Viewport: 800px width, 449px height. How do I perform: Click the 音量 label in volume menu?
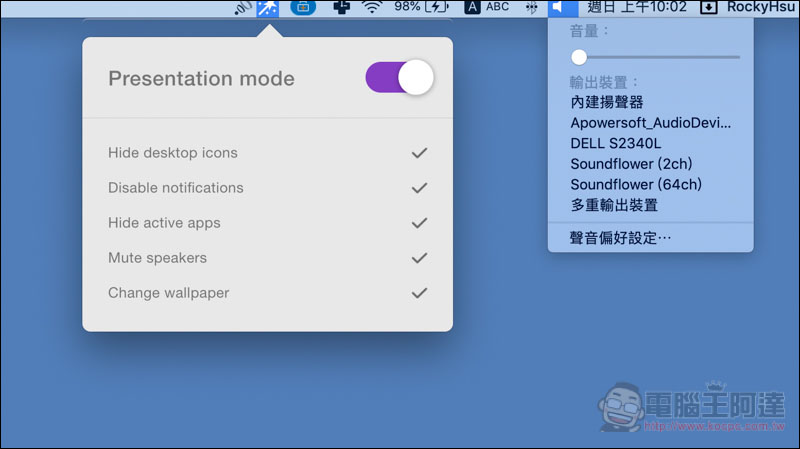pos(589,31)
